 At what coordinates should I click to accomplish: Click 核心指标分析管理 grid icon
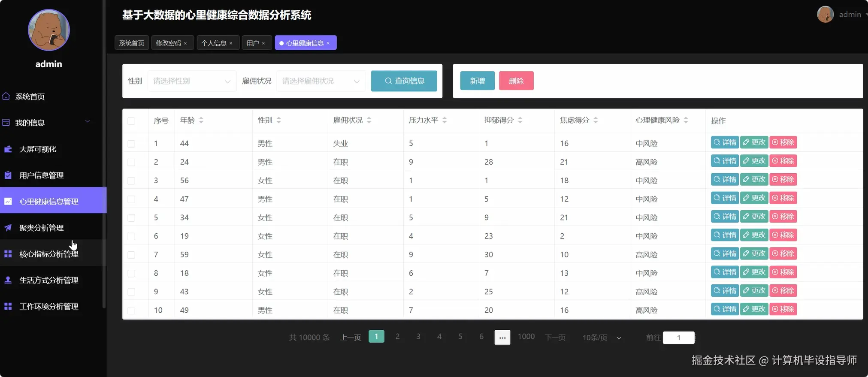8,254
